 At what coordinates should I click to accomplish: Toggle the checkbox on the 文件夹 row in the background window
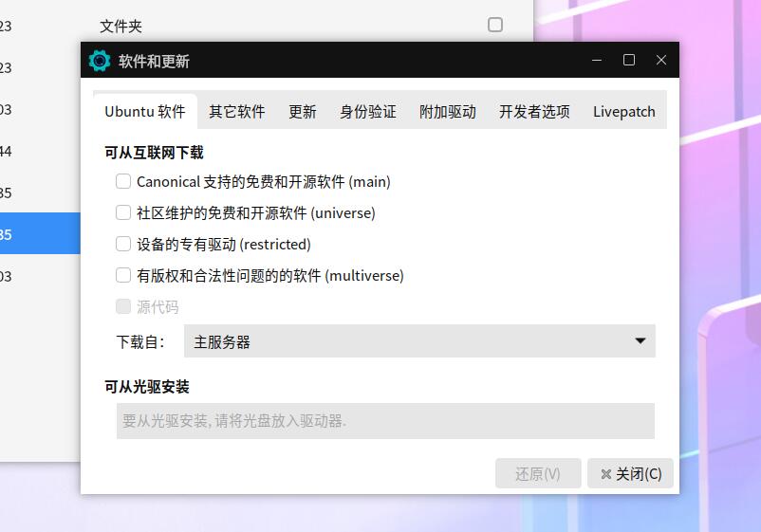[495, 25]
